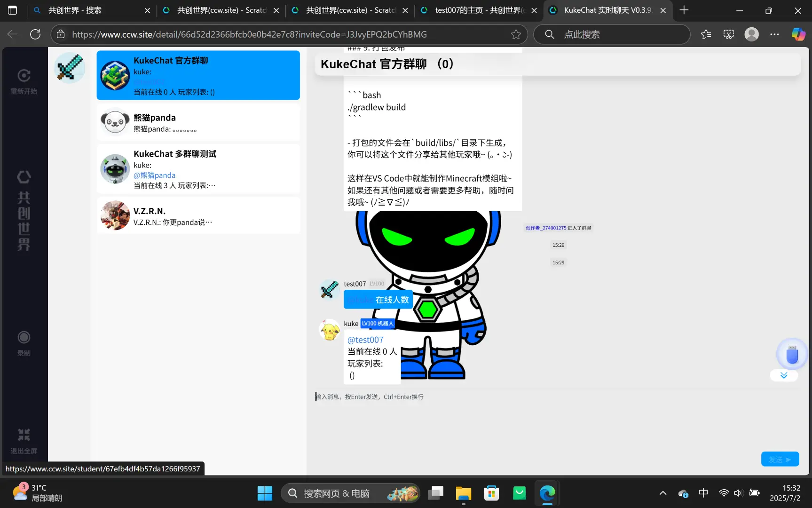Click the Edge icon on taskbar

(x=547, y=493)
